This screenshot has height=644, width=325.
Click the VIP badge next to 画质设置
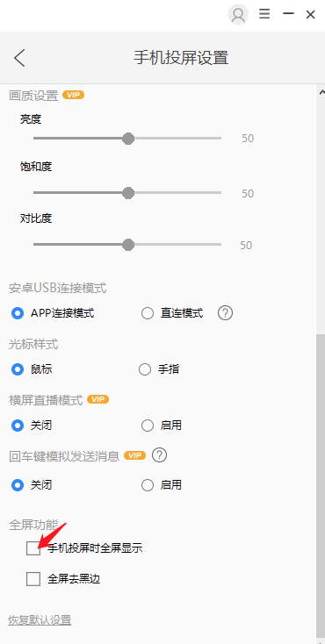[x=73, y=96]
